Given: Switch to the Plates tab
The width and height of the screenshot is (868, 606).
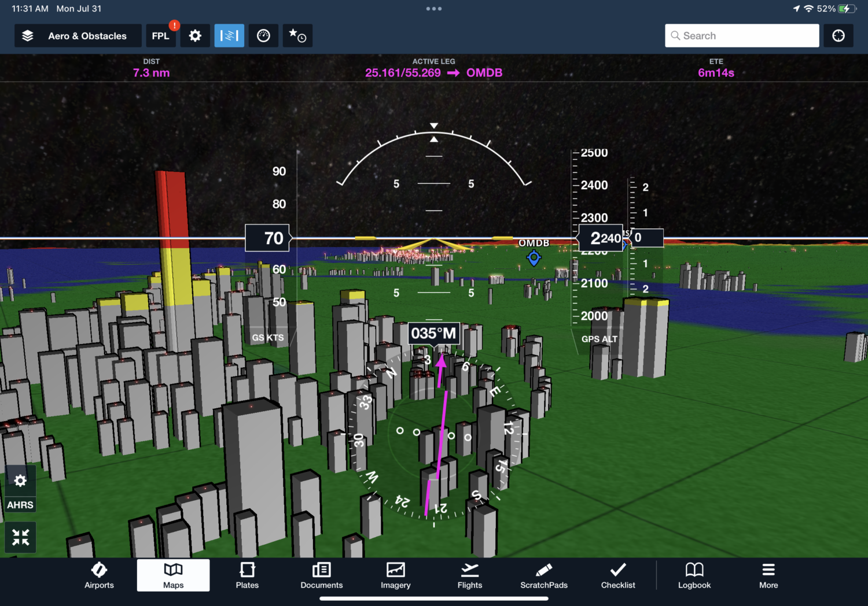Looking at the screenshot, I should point(247,575).
